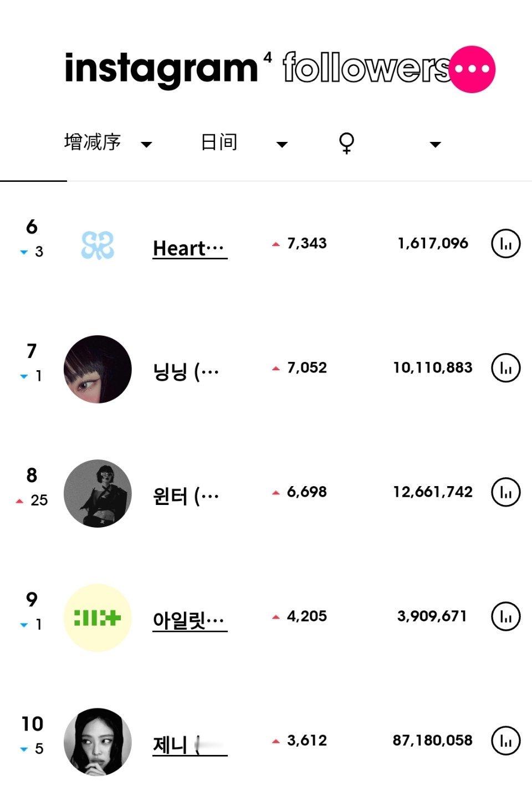Open the 제니 artist link
Screen dimensions: 532x812
pyautogui.click(x=190, y=744)
